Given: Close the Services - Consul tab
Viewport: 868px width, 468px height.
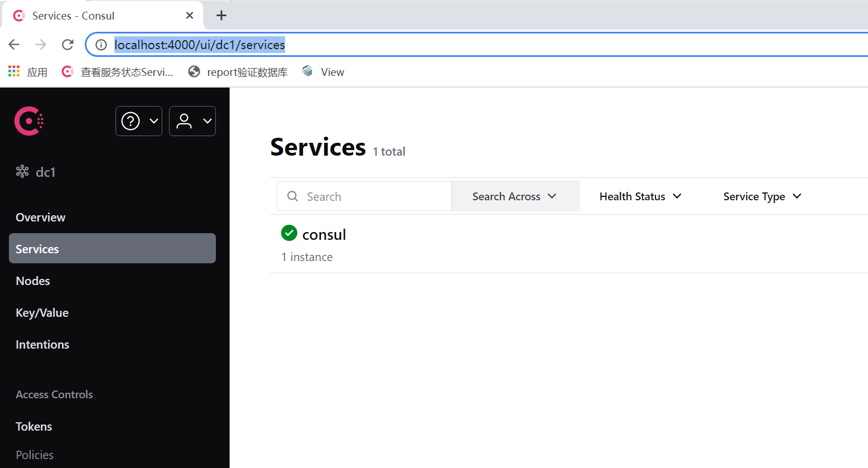Looking at the screenshot, I should [x=190, y=16].
